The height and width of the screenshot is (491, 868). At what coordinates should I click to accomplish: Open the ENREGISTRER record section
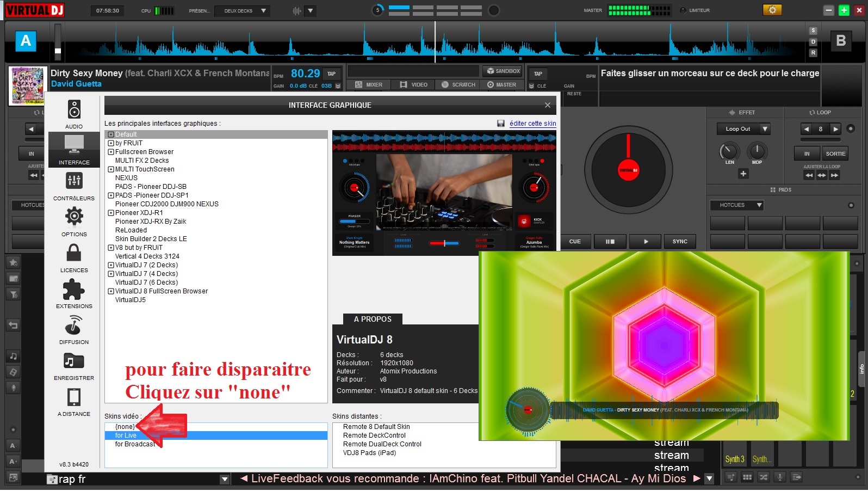(74, 366)
